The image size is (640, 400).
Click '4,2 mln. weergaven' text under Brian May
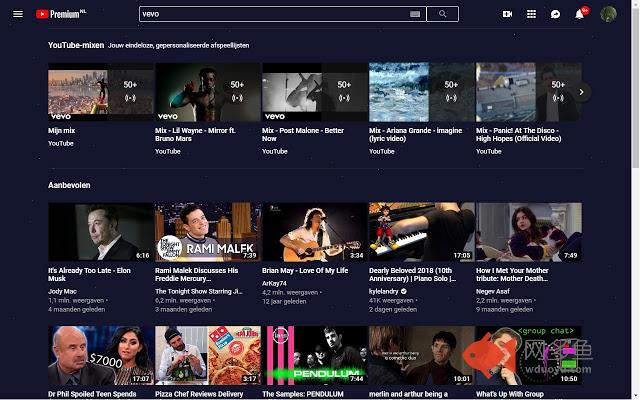coord(290,293)
